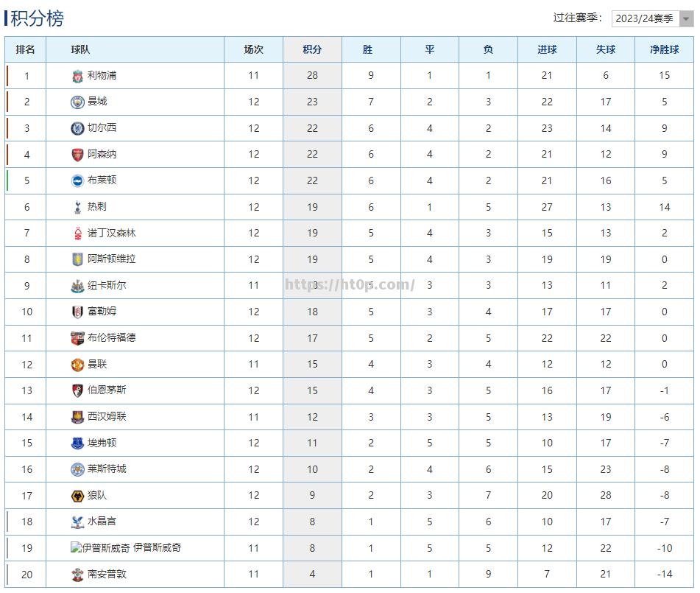The width and height of the screenshot is (700, 593).
Task: Click the Everton club crest icon
Action: [x=77, y=443]
